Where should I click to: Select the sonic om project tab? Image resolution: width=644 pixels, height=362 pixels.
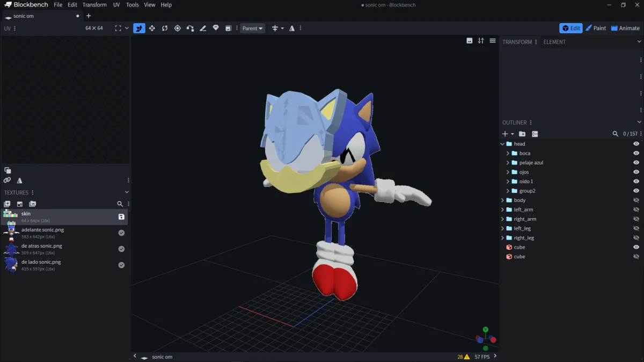click(43, 16)
